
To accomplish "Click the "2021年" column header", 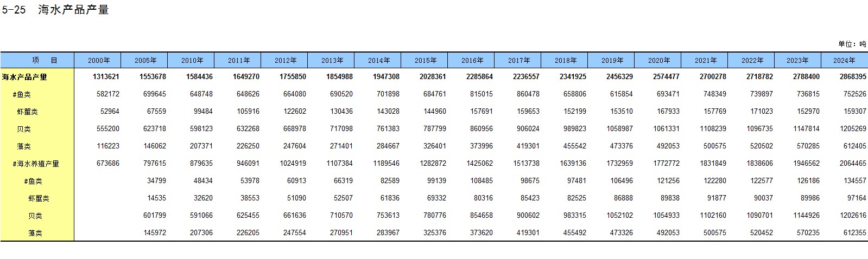I will [x=705, y=60].
